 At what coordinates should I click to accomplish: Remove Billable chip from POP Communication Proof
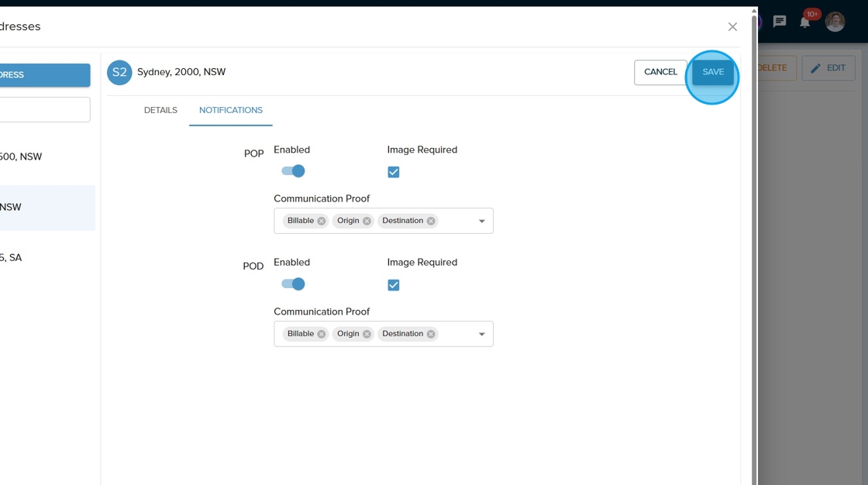[322, 221]
